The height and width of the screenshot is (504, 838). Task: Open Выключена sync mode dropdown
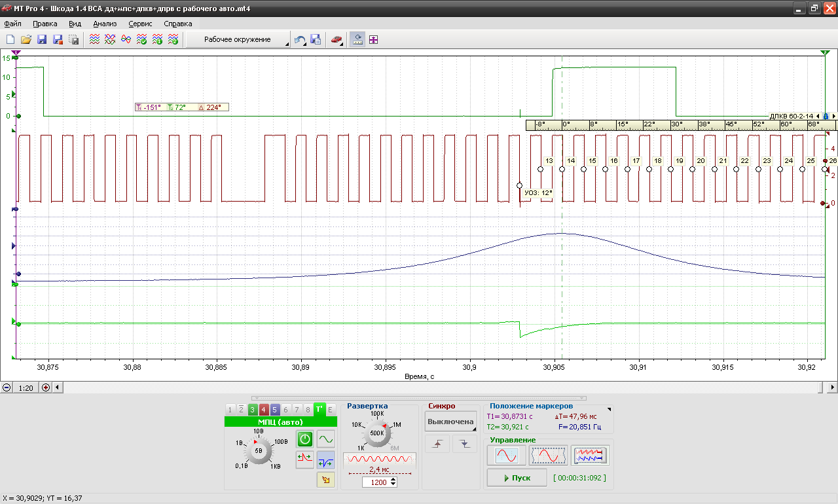pos(450,422)
